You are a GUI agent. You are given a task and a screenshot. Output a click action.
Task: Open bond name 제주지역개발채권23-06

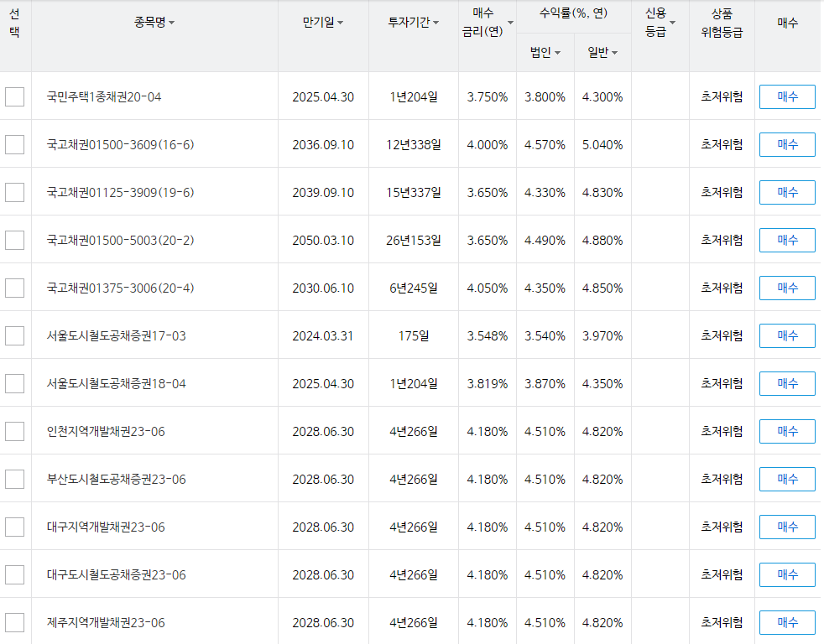pos(106,623)
